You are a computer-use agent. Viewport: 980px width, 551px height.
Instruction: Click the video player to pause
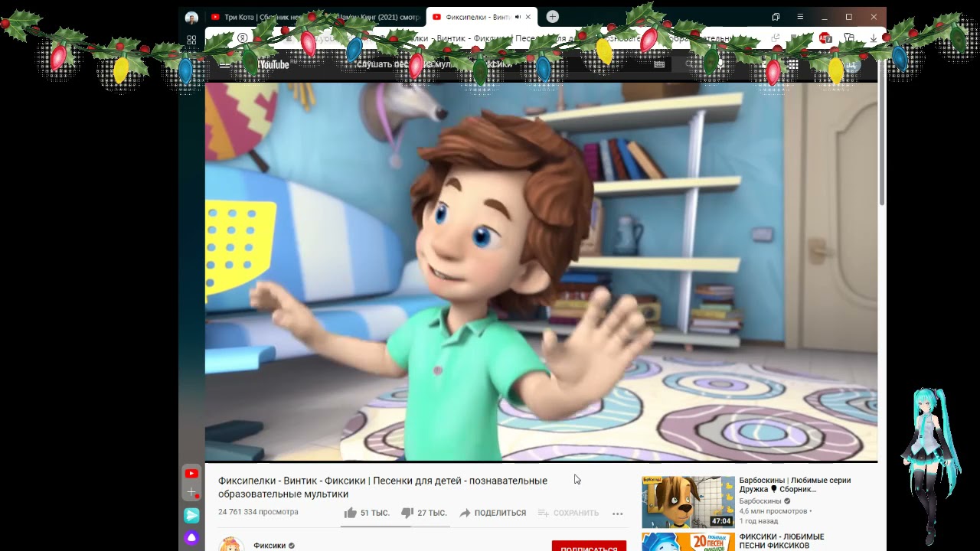click(541, 272)
